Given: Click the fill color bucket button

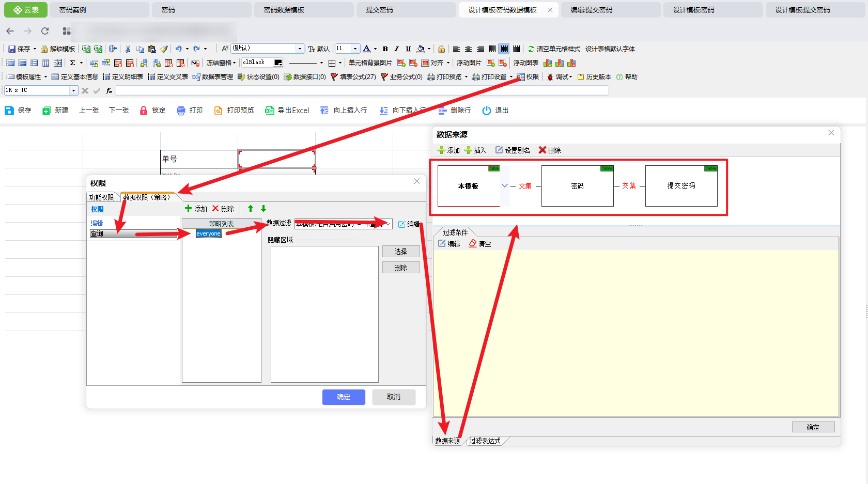Looking at the screenshot, I should tap(421, 49).
